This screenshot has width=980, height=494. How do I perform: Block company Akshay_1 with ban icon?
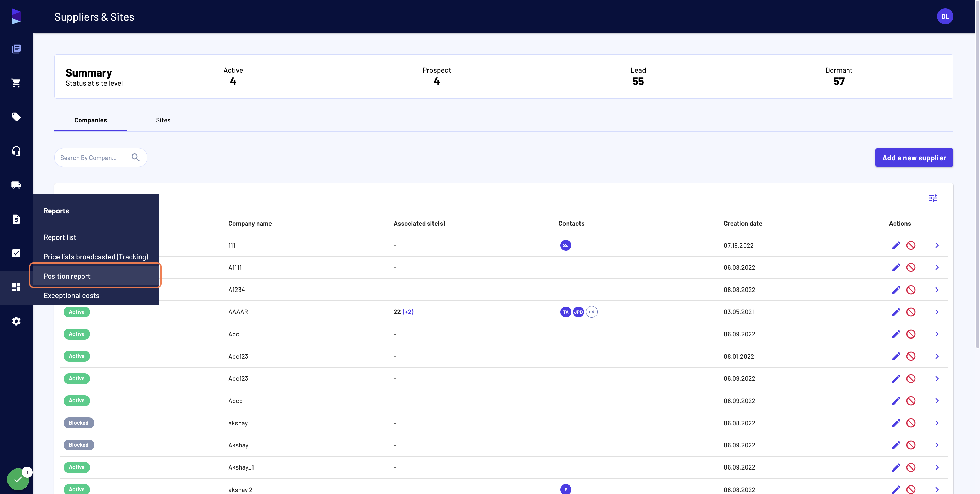pos(910,467)
